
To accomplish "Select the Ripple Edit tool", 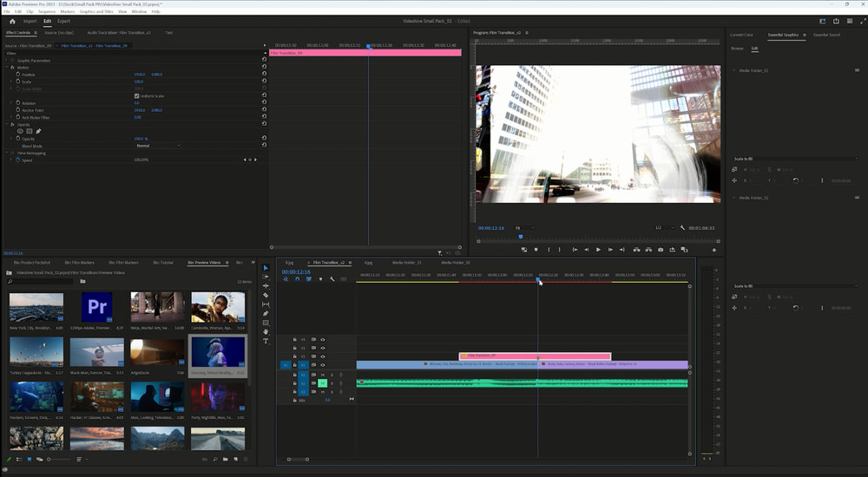I will tap(266, 286).
